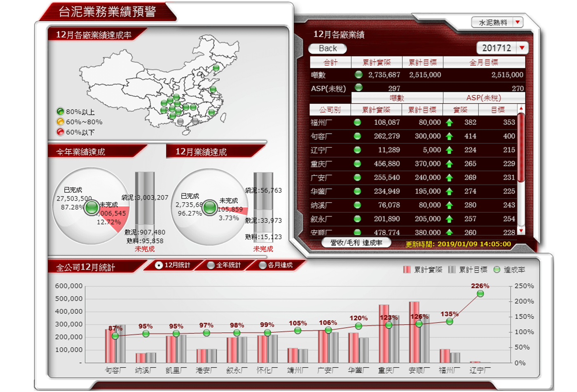Click the 福州厂 row label
Image resolution: width=577 pixels, height=392 pixels.
[x=321, y=122]
